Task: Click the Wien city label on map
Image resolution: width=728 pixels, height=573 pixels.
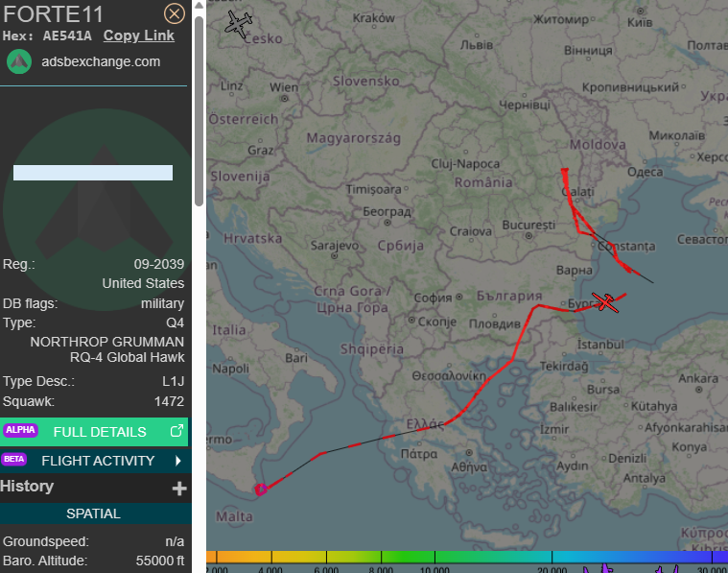Action: click(x=284, y=87)
